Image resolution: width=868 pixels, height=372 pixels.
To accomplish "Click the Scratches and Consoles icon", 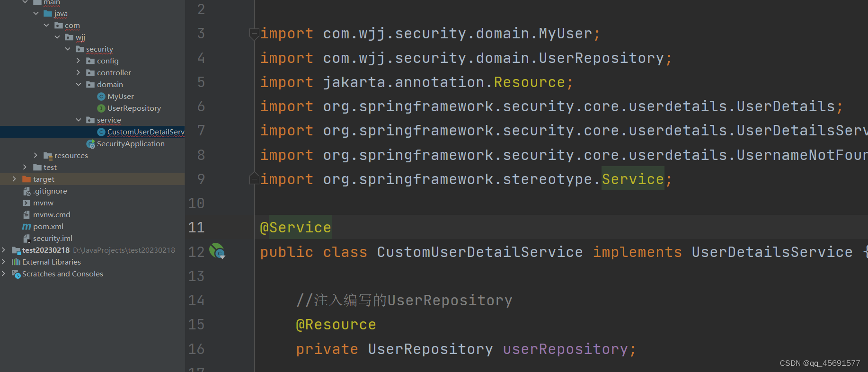I will coord(16,274).
